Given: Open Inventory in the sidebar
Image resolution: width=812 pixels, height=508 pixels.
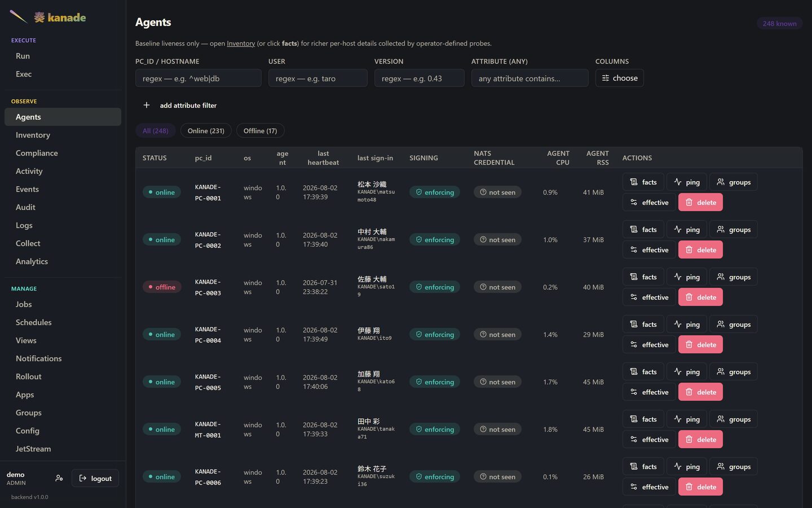Looking at the screenshot, I should (x=63, y=135).
